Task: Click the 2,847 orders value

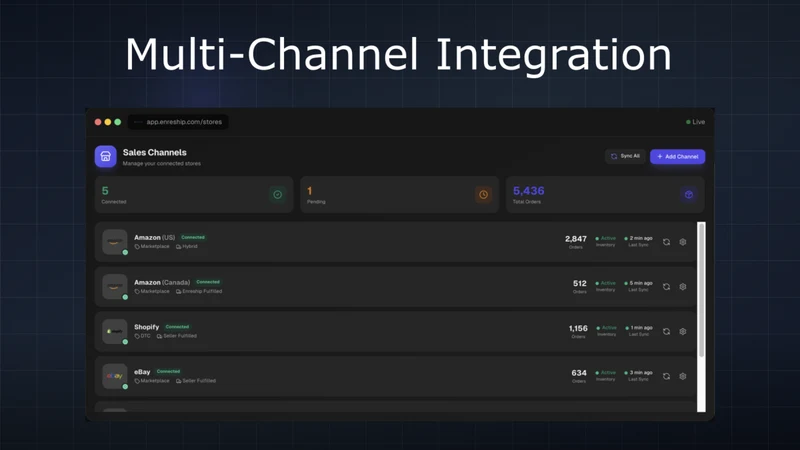Action: pyautogui.click(x=576, y=239)
